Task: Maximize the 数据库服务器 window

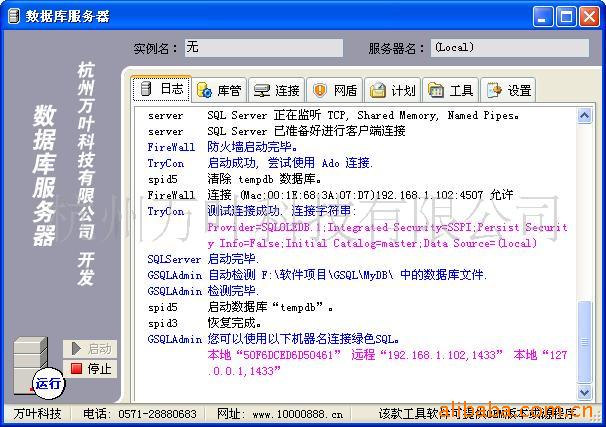Action: click(x=566, y=16)
